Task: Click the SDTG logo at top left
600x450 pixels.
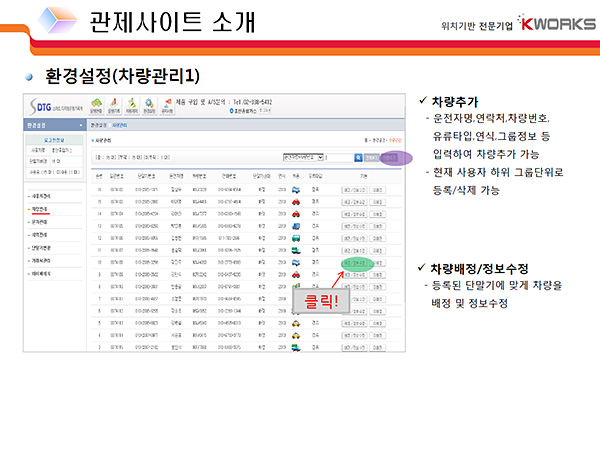Action: [56, 107]
